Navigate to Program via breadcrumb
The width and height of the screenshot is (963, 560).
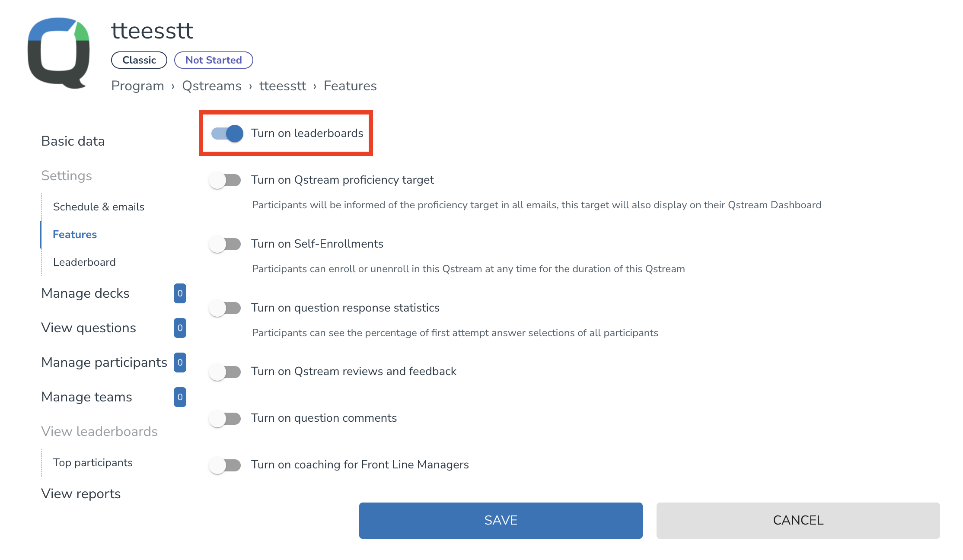(x=137, y=86)
